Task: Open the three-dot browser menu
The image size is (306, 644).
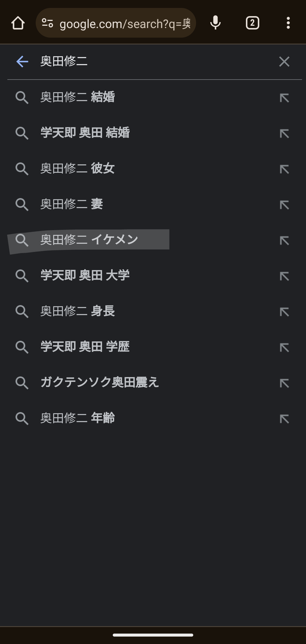Action: 288,23
